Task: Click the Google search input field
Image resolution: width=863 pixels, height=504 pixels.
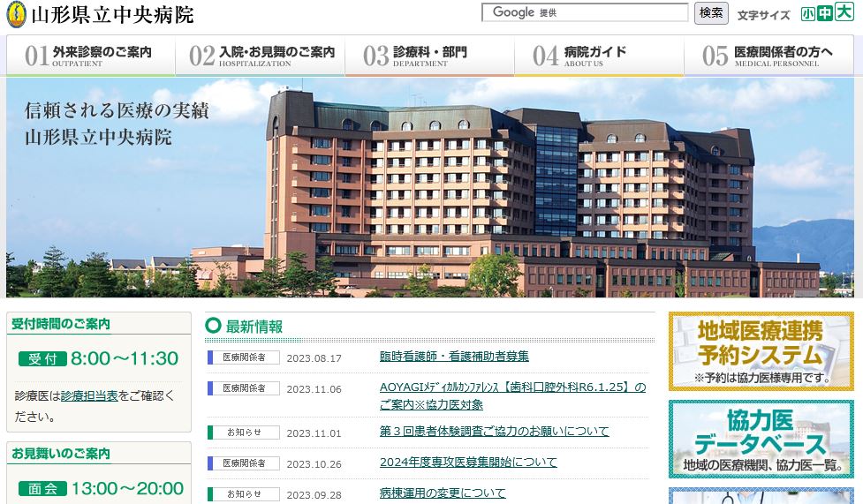Action: tap(585, 12)
